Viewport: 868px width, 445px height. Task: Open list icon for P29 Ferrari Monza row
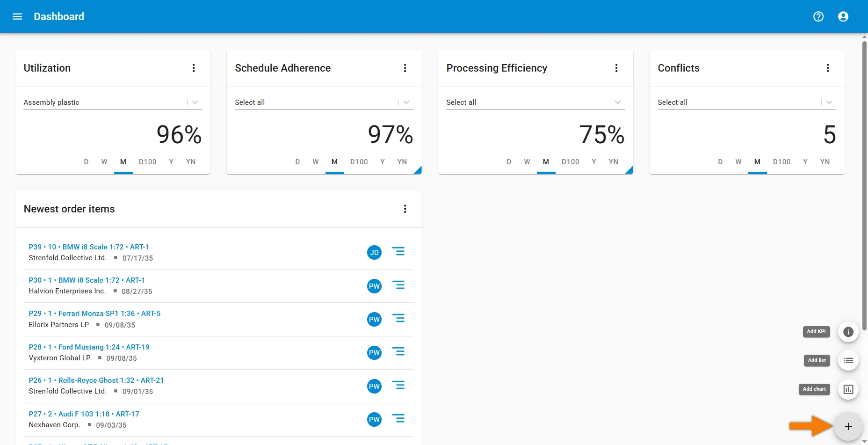tap(398, 319)
